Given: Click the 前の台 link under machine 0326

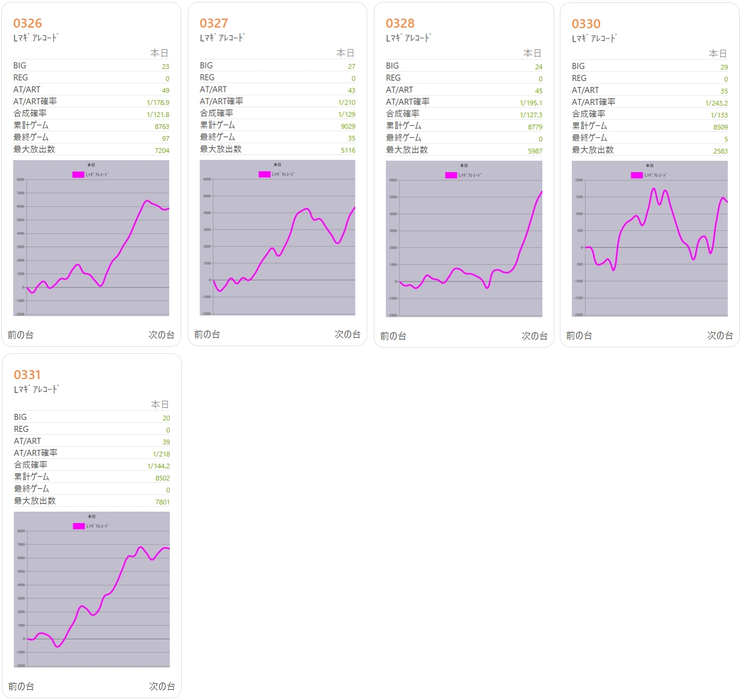Looking at the screenshot, I should tap(20, 335).
